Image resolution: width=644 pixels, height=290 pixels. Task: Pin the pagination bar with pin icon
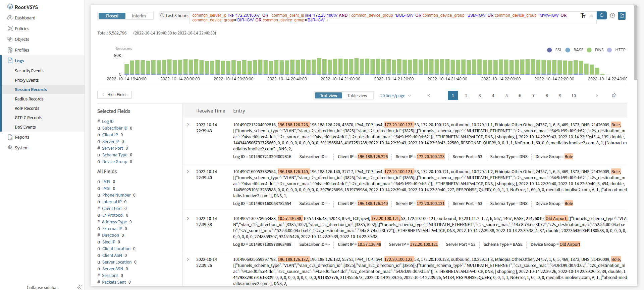[x=613, y=95]
